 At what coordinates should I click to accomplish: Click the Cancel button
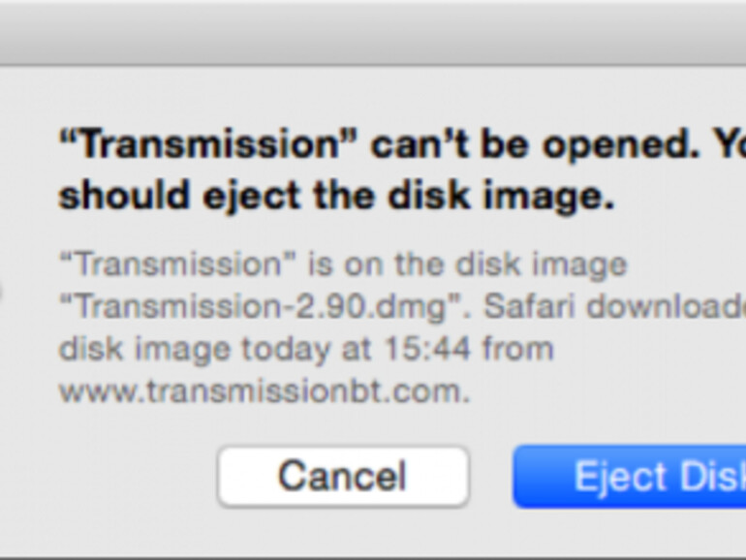[343, 477]
